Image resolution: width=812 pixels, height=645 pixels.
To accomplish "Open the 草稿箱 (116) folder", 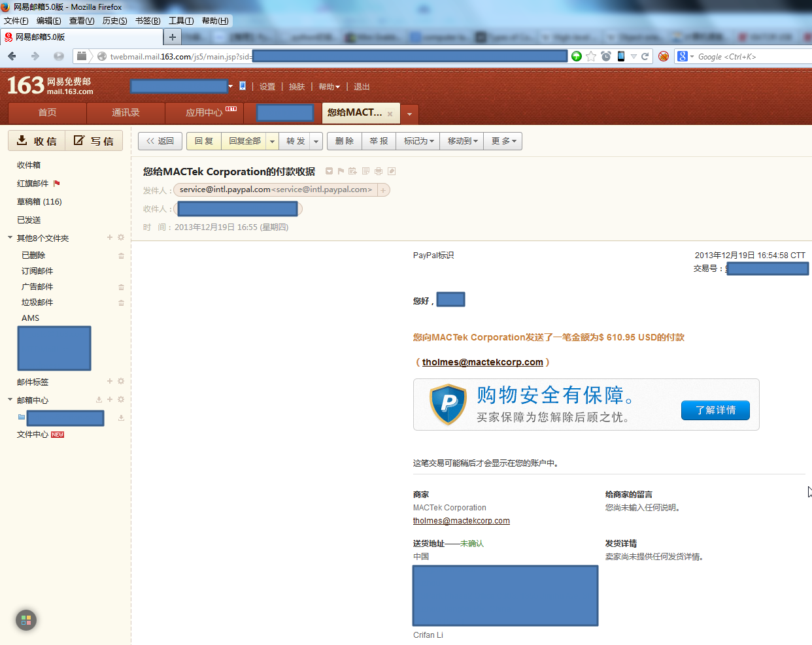I will pos(39,202).
